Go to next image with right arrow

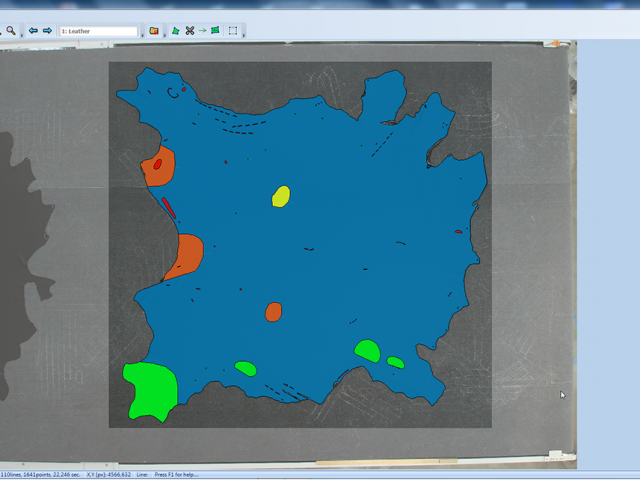[x=47, y=31]
